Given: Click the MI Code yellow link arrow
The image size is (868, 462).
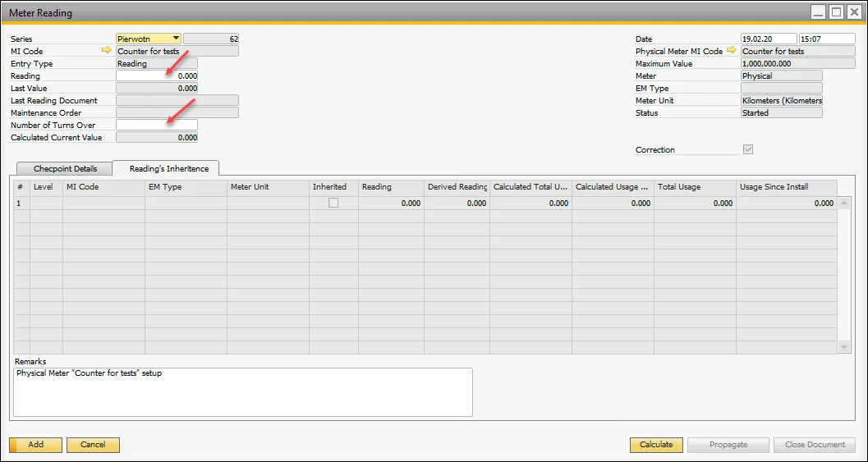Looking at the screenshot, I should (x=107, y=51).
